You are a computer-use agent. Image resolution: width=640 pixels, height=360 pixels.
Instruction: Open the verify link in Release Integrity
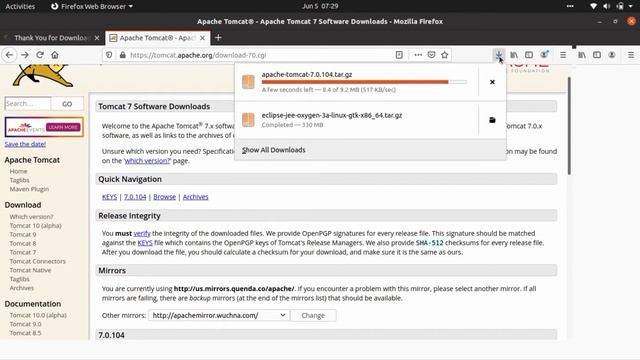(142, 233)
